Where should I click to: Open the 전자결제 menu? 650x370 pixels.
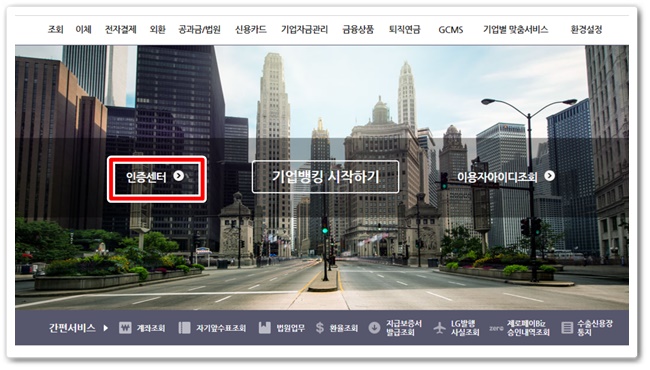tap(120, 29)
